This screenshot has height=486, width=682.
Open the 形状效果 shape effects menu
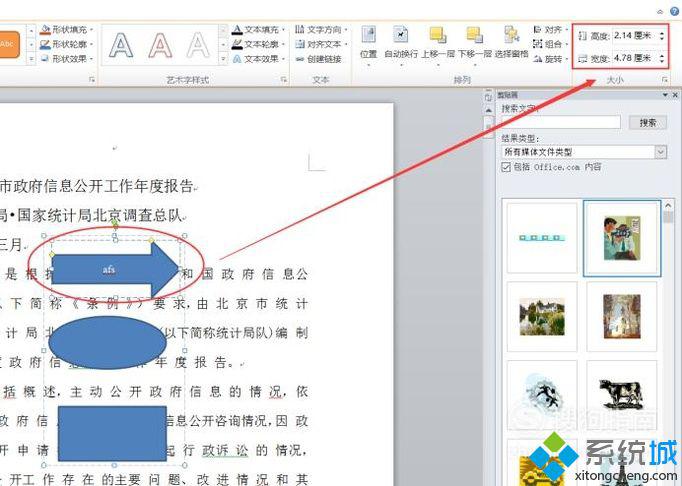coord(67,59)
